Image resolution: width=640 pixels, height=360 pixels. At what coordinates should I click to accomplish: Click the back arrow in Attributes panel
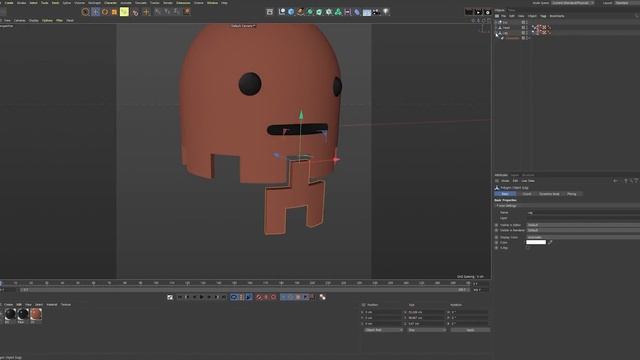615,181
